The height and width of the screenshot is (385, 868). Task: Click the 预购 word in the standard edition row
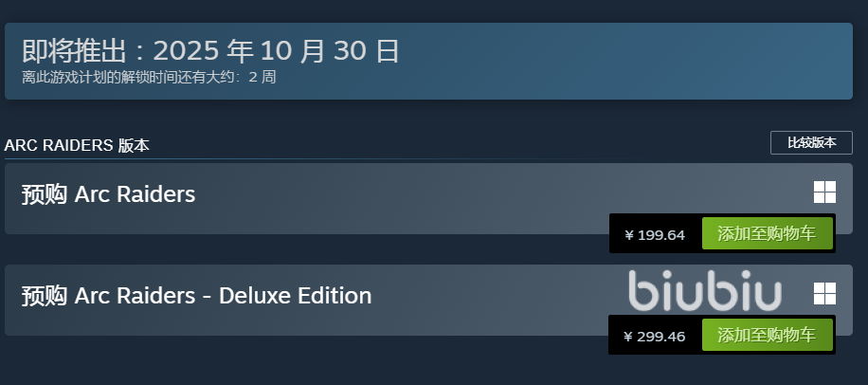click(44, 194)
